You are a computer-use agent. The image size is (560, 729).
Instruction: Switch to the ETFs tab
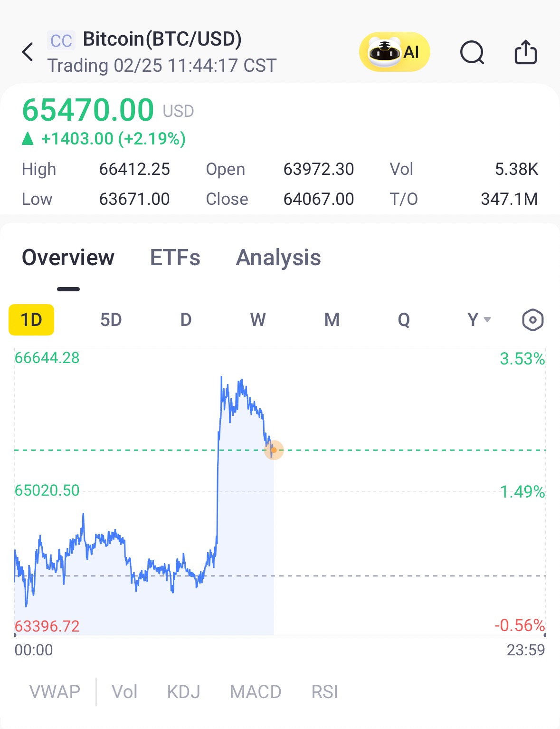click(175, 258)
